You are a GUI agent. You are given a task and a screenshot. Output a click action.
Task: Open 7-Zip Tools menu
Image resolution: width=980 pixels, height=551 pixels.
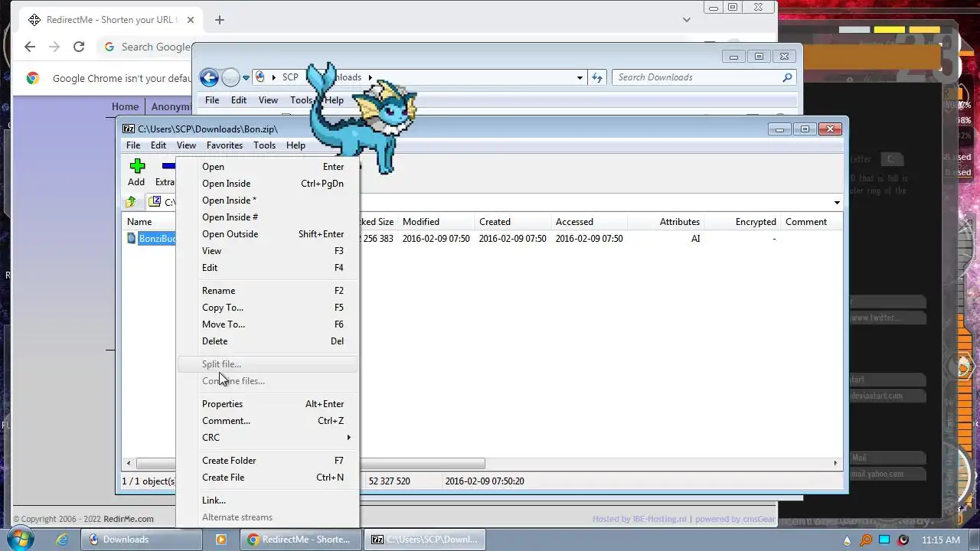pos(264,145)
